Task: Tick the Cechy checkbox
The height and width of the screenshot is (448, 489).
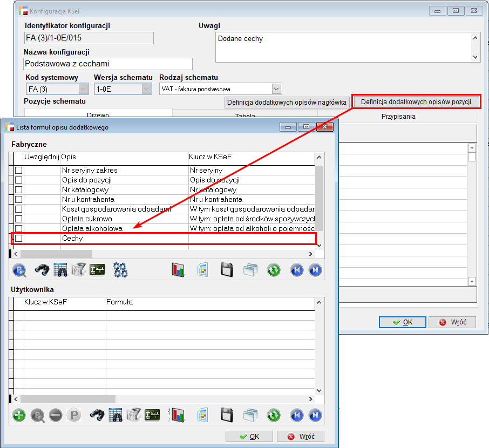Action: [19, 238]
